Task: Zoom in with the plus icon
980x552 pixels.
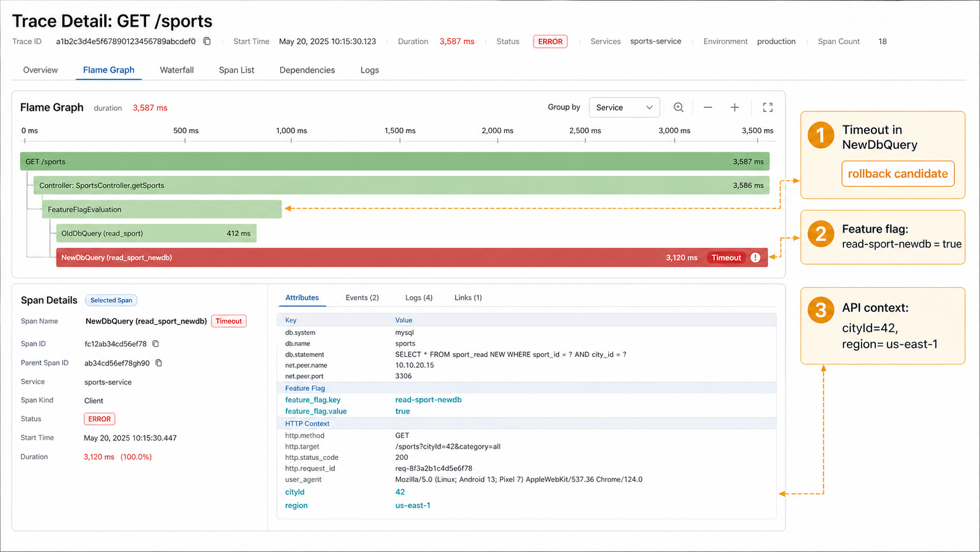Action: (734, 107)
